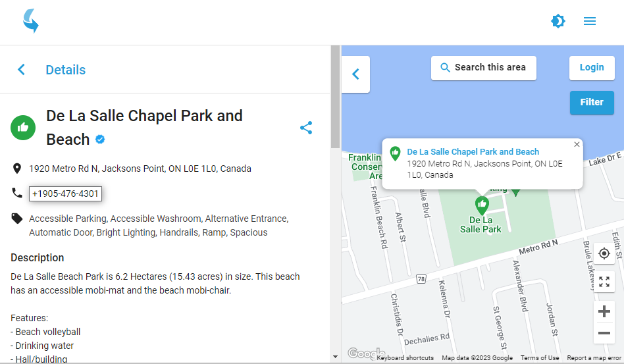Zoom in on the map
This screenshot has height=364, width=624.
[x=604, y=311]
